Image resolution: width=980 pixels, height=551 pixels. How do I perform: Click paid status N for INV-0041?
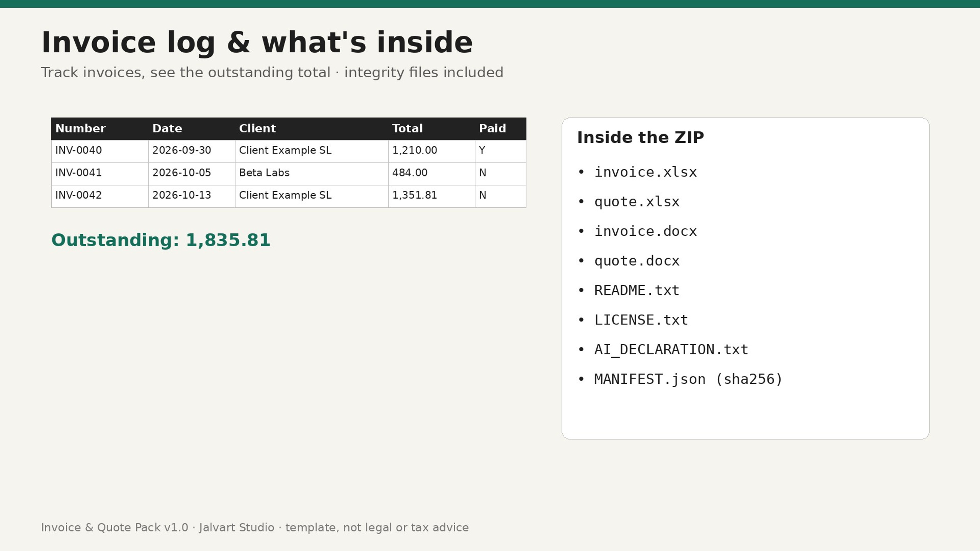pyautogui.click(x=482, y=173)
